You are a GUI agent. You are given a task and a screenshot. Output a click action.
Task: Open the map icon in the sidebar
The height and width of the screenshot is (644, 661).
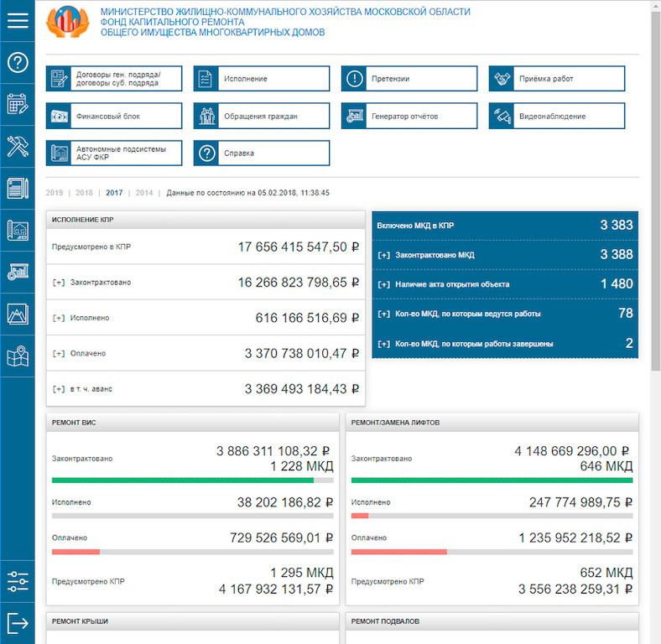point(17,357)
